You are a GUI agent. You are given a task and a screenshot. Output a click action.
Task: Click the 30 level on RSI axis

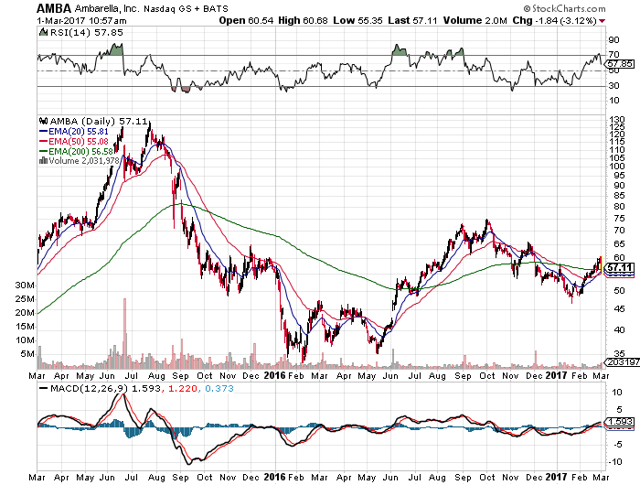614,86
